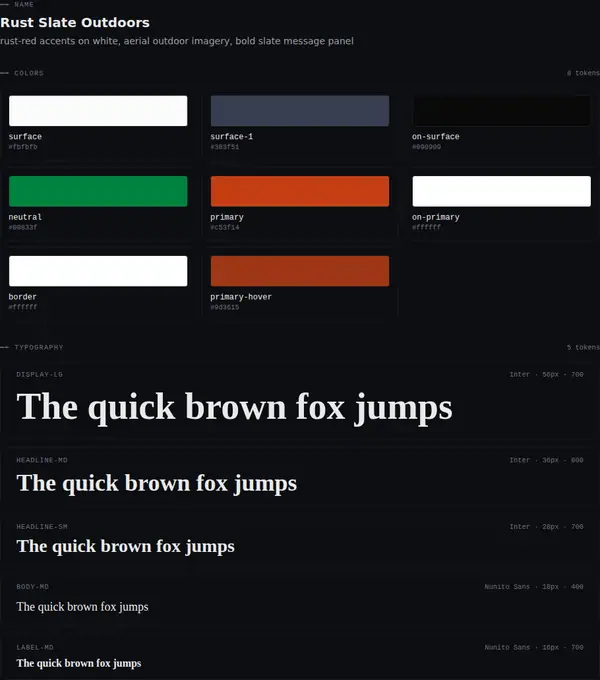This screenshot has height=680, width=600.
Task: Pick the primary-hover dark rust swatch
Action: coord(300,271)
